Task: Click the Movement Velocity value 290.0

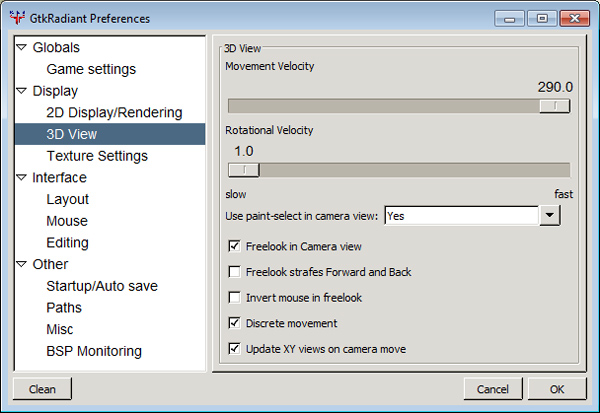Action: (x=555, y=87)
